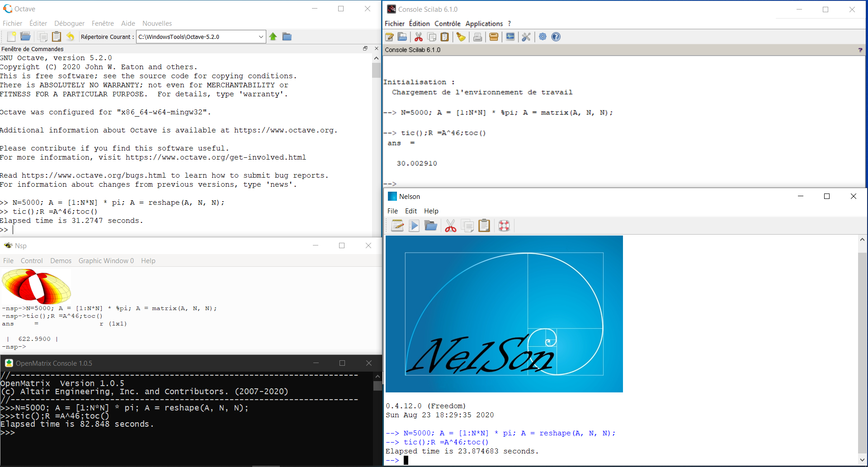Open Octave's Déboguer menu
868x467 pixels.
[x=69, y=24]
